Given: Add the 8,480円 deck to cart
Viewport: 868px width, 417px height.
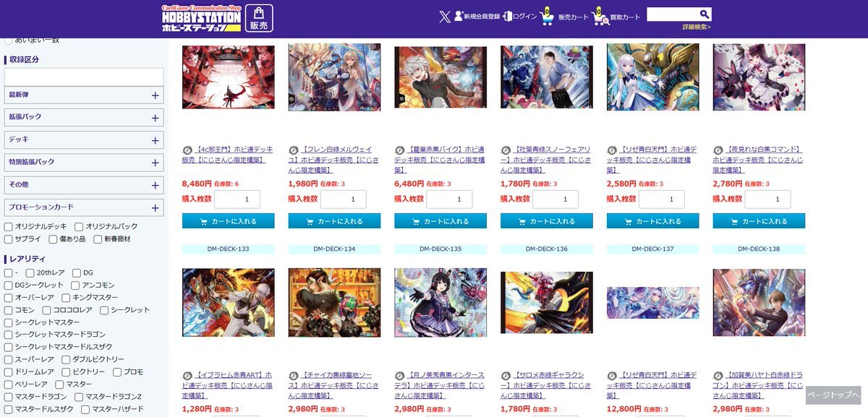Looking at the screenshot, I should (x=229, y=221).
